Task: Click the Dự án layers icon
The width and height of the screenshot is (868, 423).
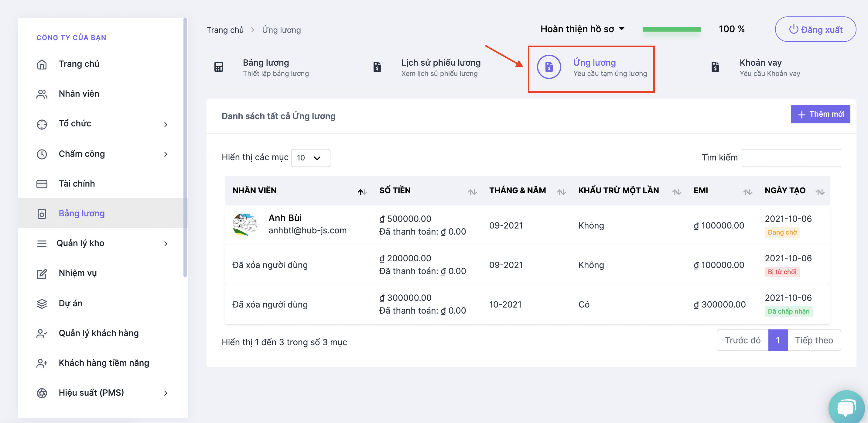Action: 42,303
